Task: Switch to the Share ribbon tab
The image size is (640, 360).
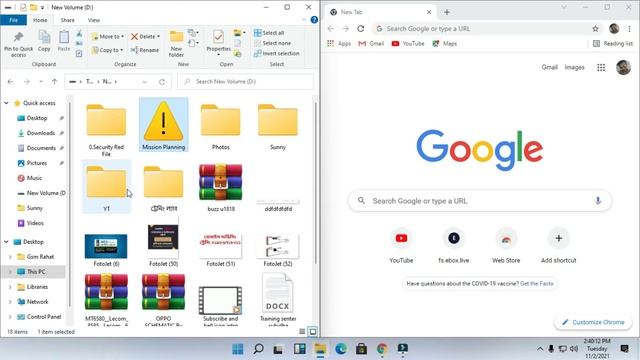Action: (x=67, y=20)
